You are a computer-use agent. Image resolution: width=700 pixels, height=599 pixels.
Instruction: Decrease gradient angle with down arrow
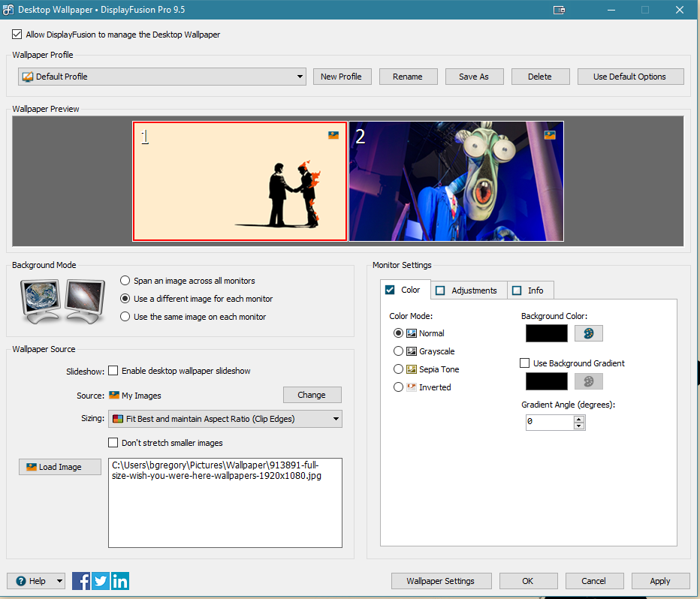coord(579,426)
